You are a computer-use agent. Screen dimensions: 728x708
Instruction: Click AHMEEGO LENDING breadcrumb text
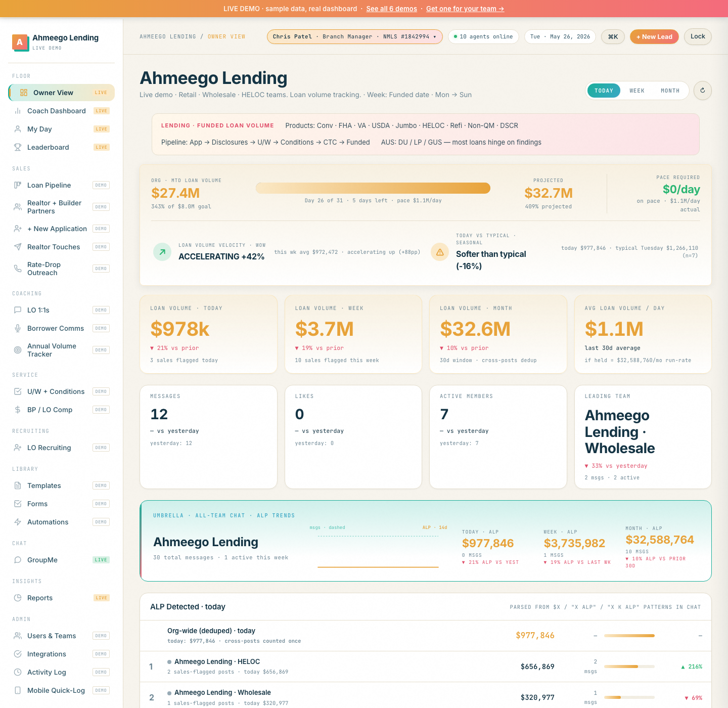tap(168, 36)
